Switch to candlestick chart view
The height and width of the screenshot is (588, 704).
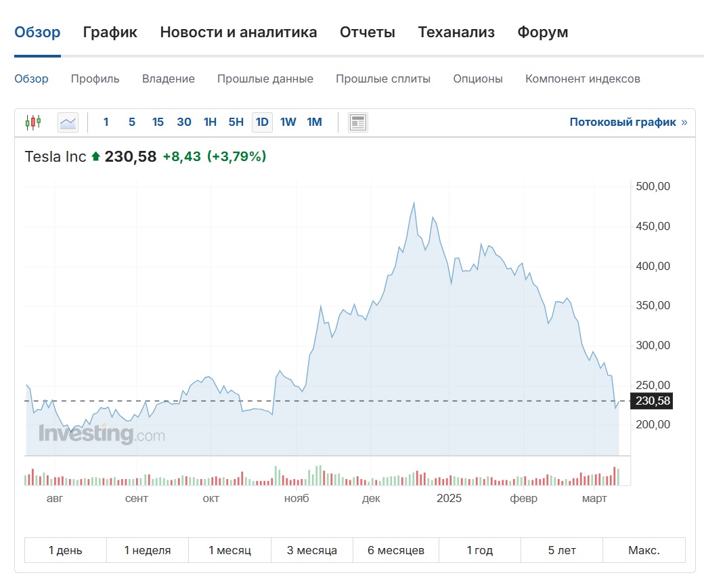click(33, 122)
